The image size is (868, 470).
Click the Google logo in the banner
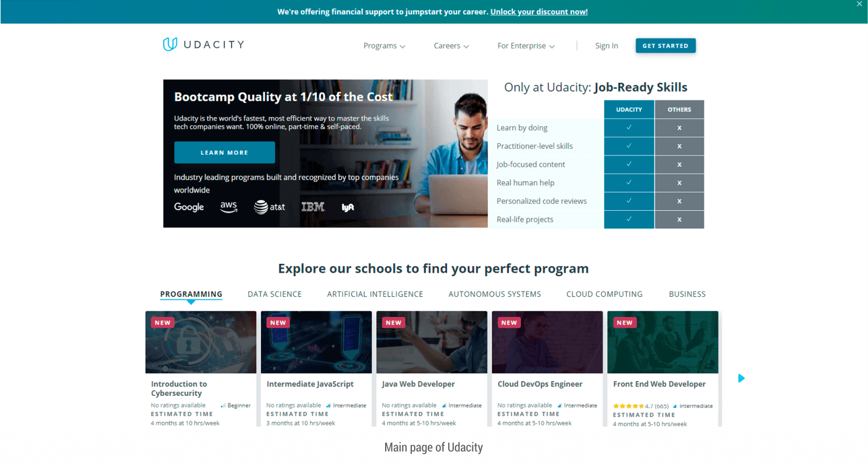189,207
